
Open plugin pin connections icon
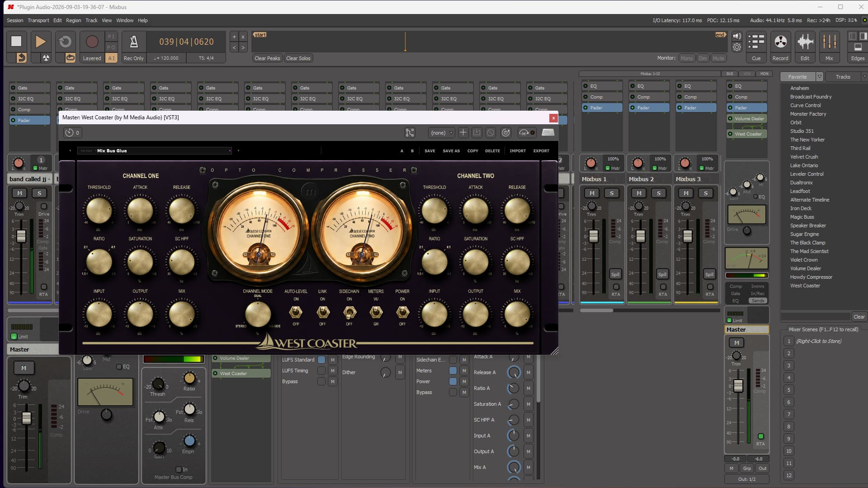pos(410,132)
